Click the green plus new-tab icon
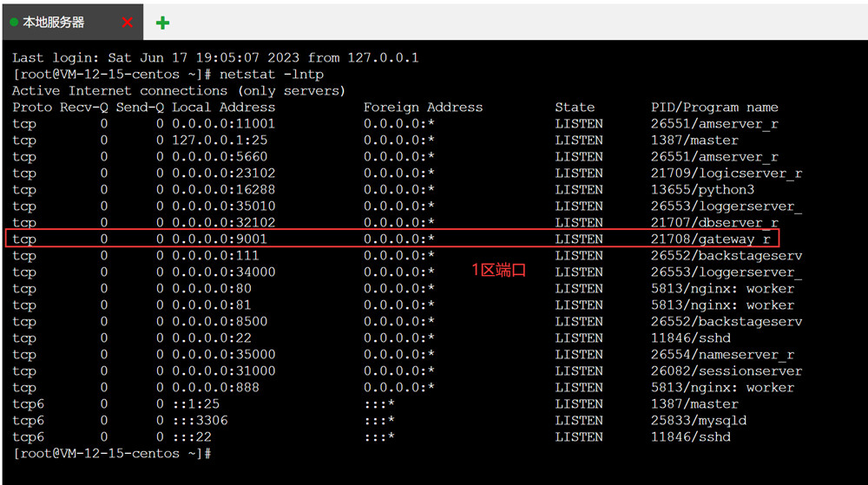This screenshot has height=485, width=868. click(x=162, y=23)
